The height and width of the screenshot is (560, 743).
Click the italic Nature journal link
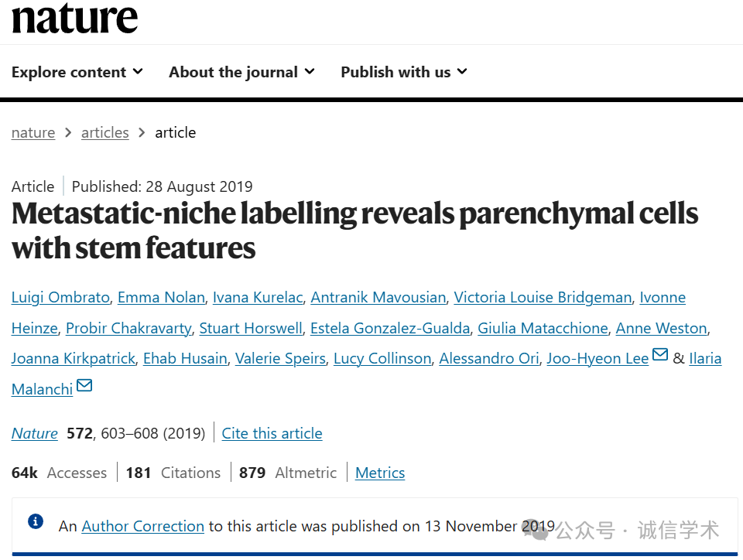pos(35,433)
